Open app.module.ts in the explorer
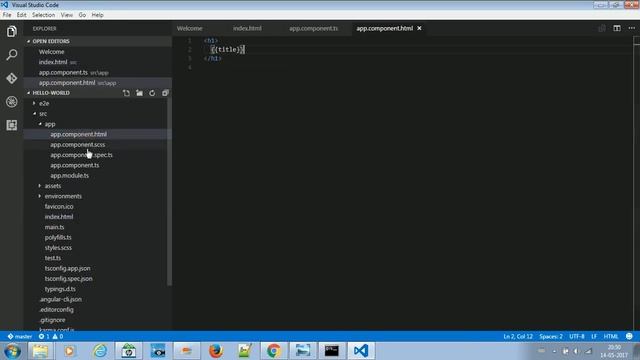Viewport: 640px width, 360px height. click(x=69, y=176)
